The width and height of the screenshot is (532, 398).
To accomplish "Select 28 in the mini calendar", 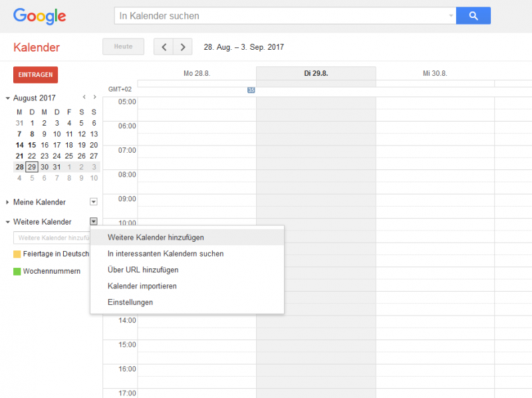I will 20,167.
